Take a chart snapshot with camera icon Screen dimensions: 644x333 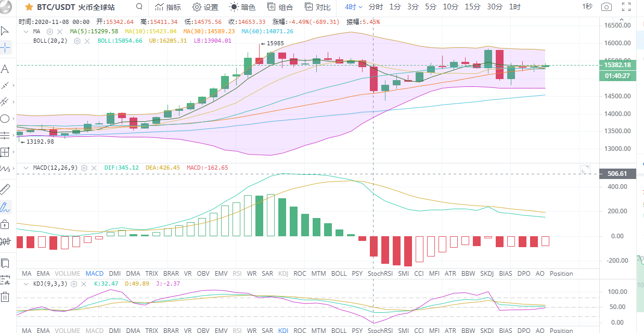606,7
